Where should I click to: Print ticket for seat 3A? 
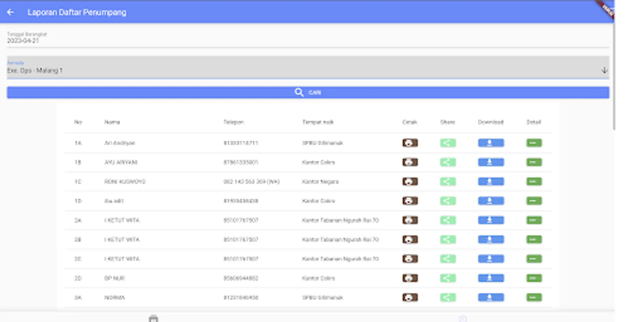(410, 298)
